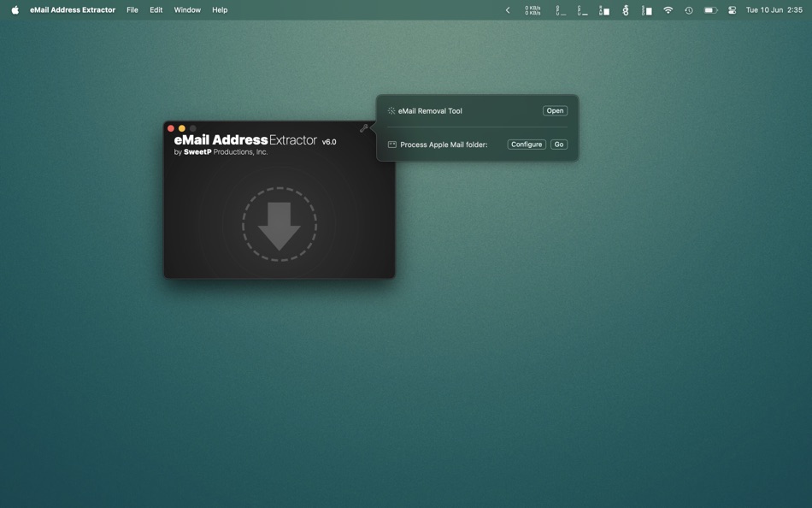Configure the Apple Mail folder processing
812x508 pixels.
pos(527,145)
